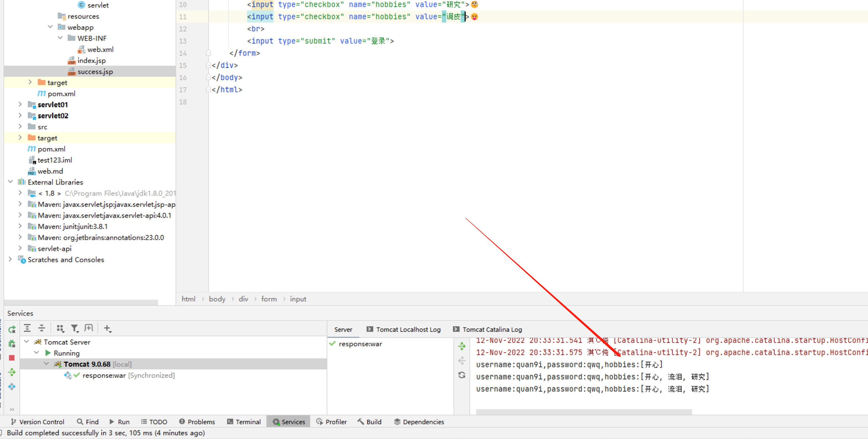The width and height of the screenshot is (868, 439).
Task: Click the Collapse All icon in Services toolbar
Action: (x=42, y=328)
